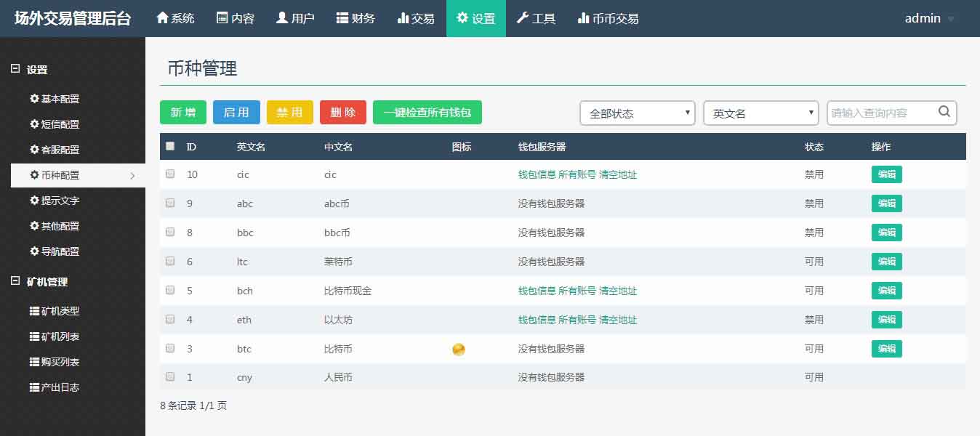Open the 财务 menu

tap(355, 18)
